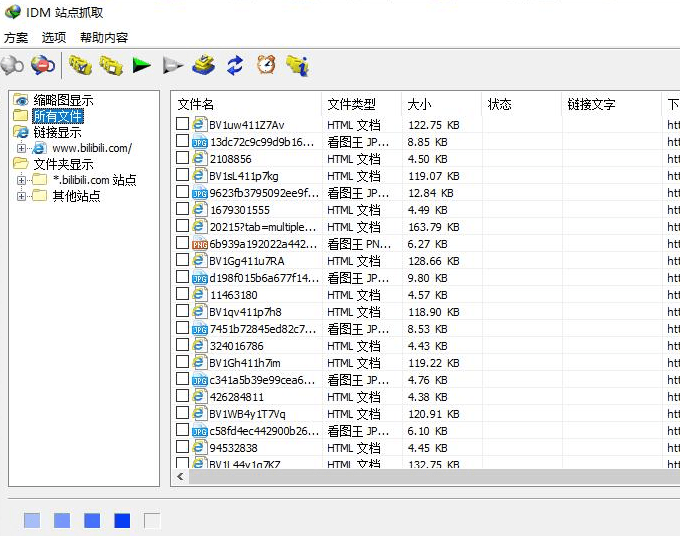Select the file row c341a5b39e99cea6
This screenshot has height=536, width=680.
(427, 380)
